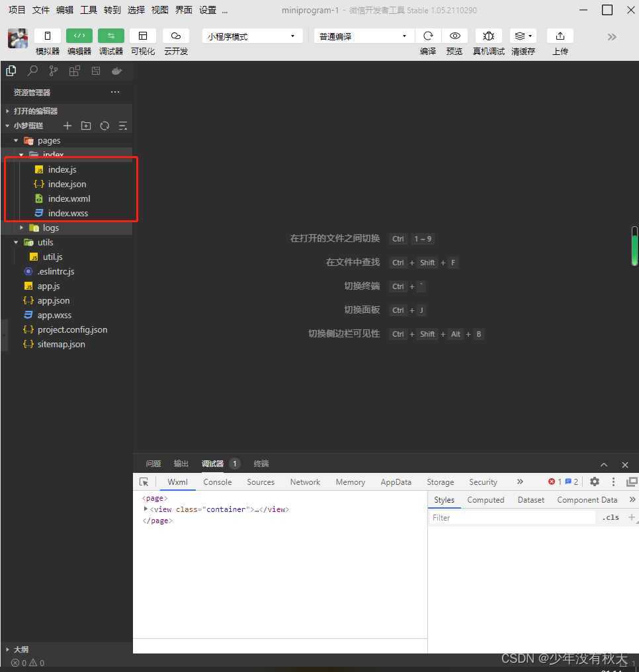Switch to the Network devtools tab
Viewport: 639px width, 672px height.
[x=305, y=482]
